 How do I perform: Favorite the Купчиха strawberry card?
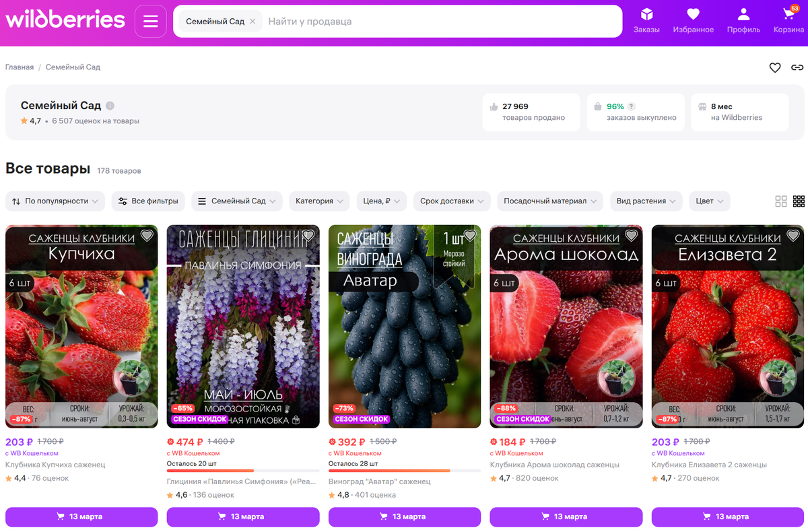tap(147, 235)
